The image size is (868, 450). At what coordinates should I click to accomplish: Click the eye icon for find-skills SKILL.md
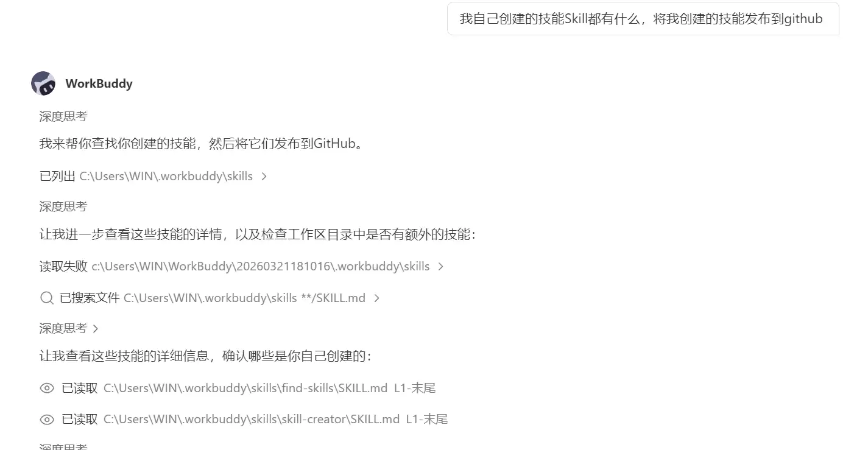[x=47, y=388]
